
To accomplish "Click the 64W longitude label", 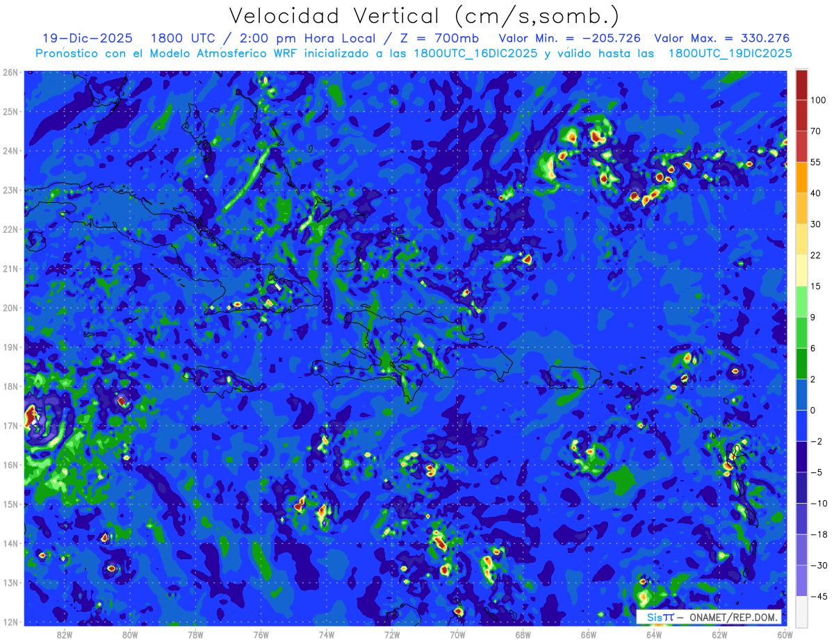I will [654, 634].
